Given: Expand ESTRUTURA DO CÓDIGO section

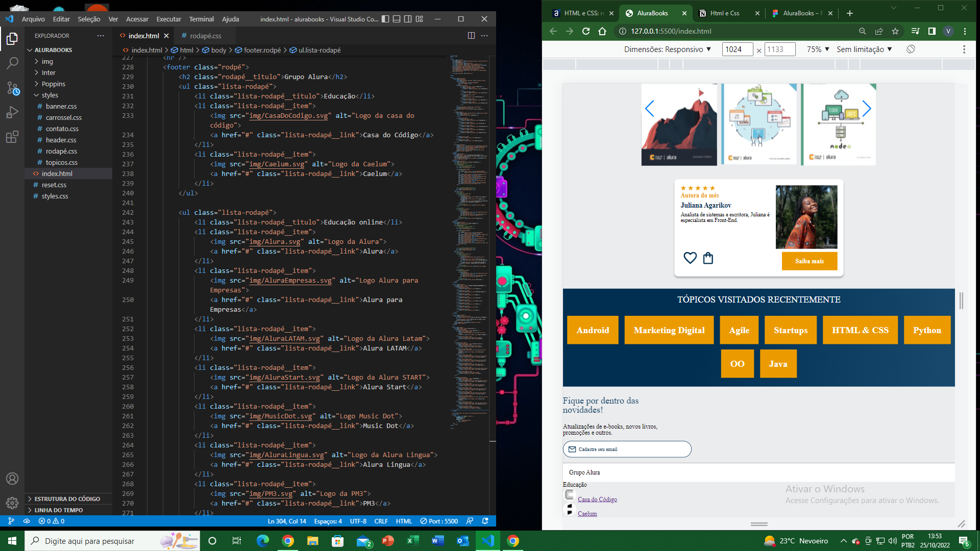Looking at the screenshot, I should [68, 499].
